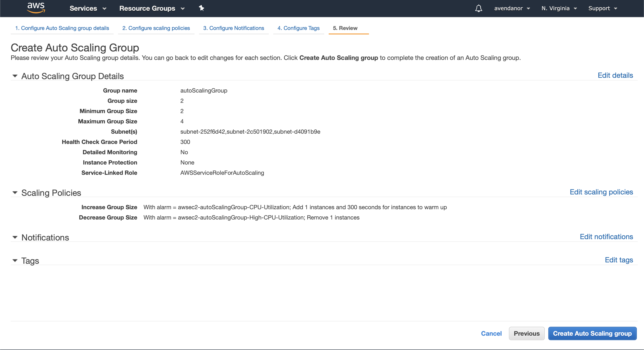This screenshot has width=644, height=350.
Task: Expand the Notifications section
Action: [x=15, y=238]
